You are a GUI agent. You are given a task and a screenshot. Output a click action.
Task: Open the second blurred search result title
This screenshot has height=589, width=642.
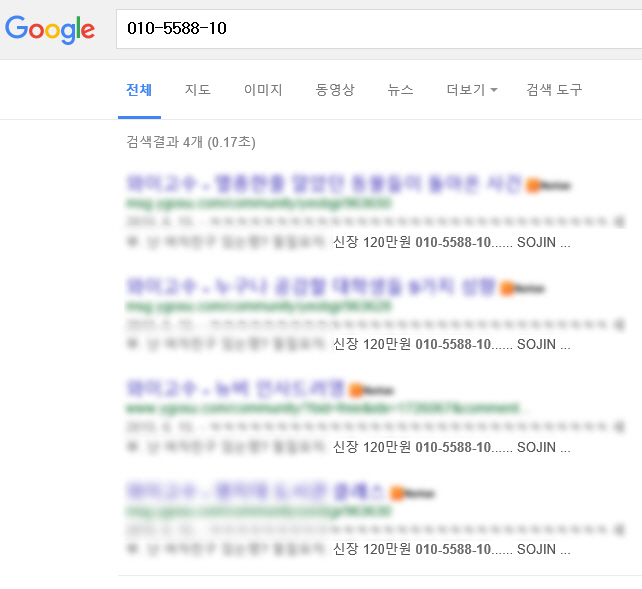[x=311, y=286]
